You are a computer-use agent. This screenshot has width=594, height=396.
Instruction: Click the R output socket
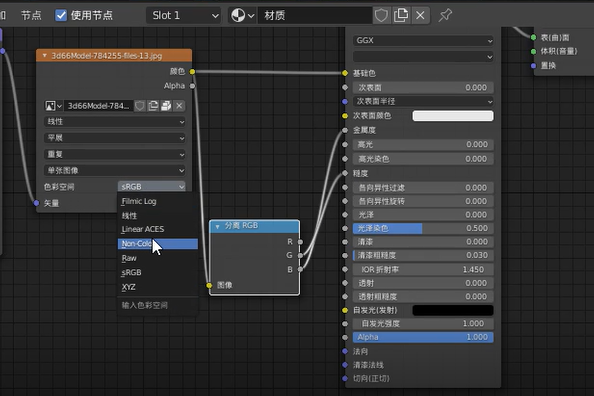(x=300, y=242)
